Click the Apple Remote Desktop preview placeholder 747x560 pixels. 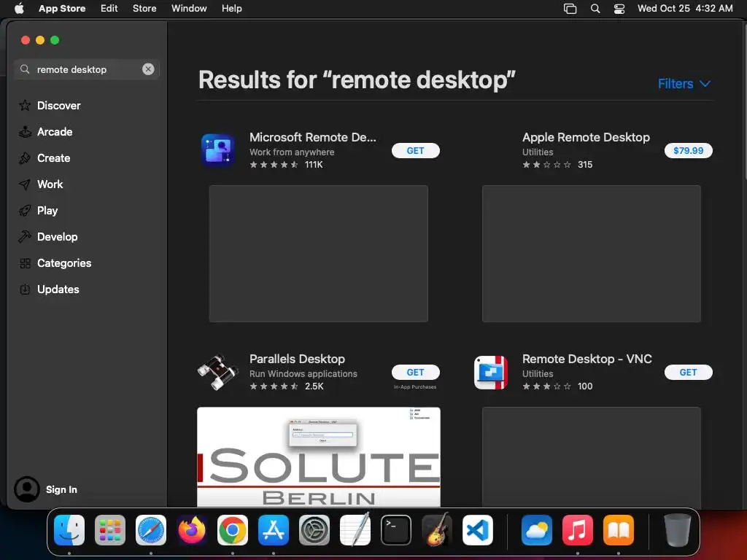[591, 254]
